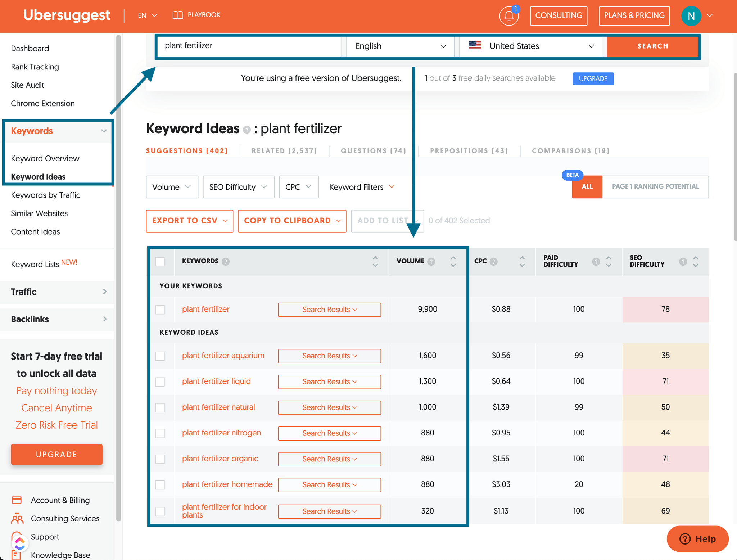Click the Ubersuggest notification bell icon
The height and width of the screenshot is (560, 737).
508,16
